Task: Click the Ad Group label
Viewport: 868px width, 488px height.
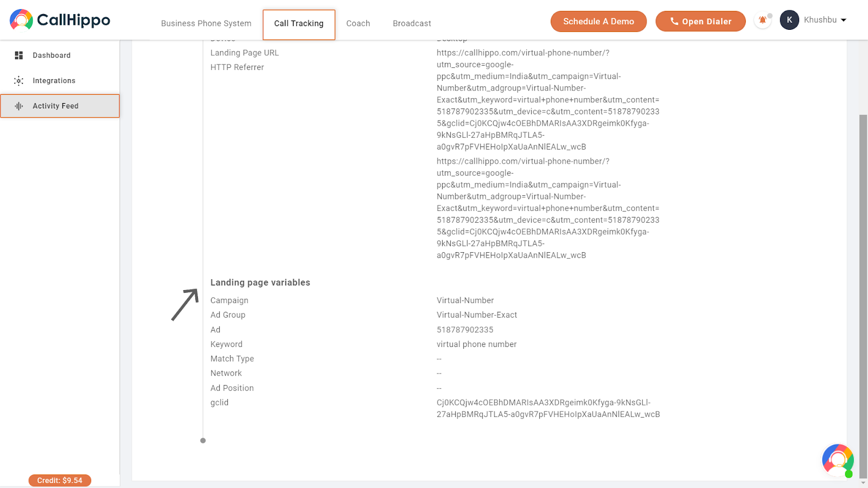Action: 228,315
